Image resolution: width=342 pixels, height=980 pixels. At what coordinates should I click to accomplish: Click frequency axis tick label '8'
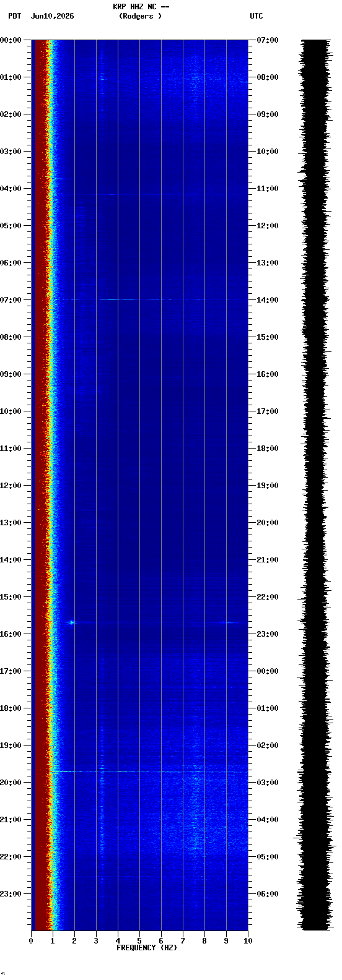point(204,941)
